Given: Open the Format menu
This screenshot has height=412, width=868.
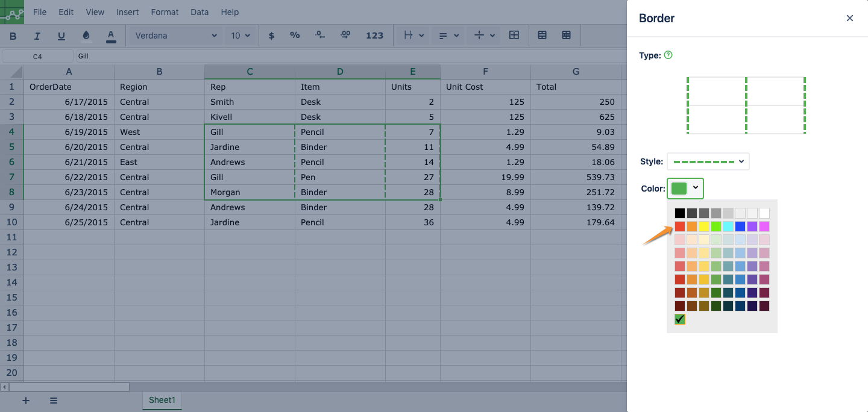Looking at the screenshot, I should pos(165,12).
